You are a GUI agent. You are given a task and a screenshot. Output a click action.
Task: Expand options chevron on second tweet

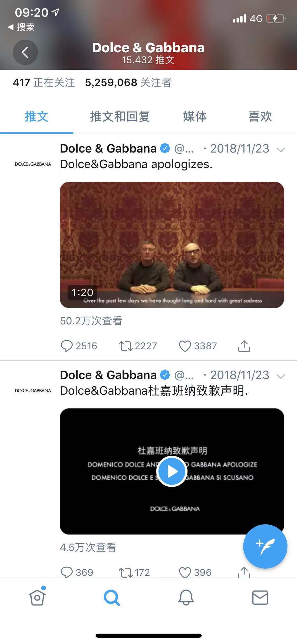click(x=280, y=376)
